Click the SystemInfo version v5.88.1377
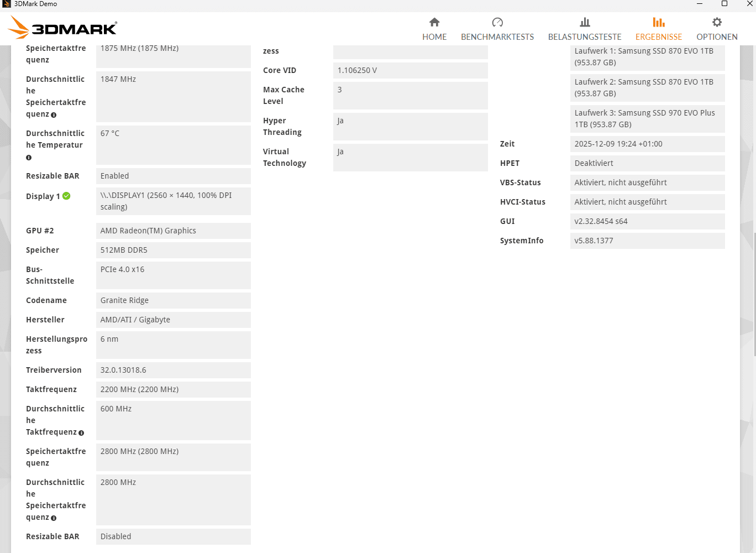 (x=648, y=241)
